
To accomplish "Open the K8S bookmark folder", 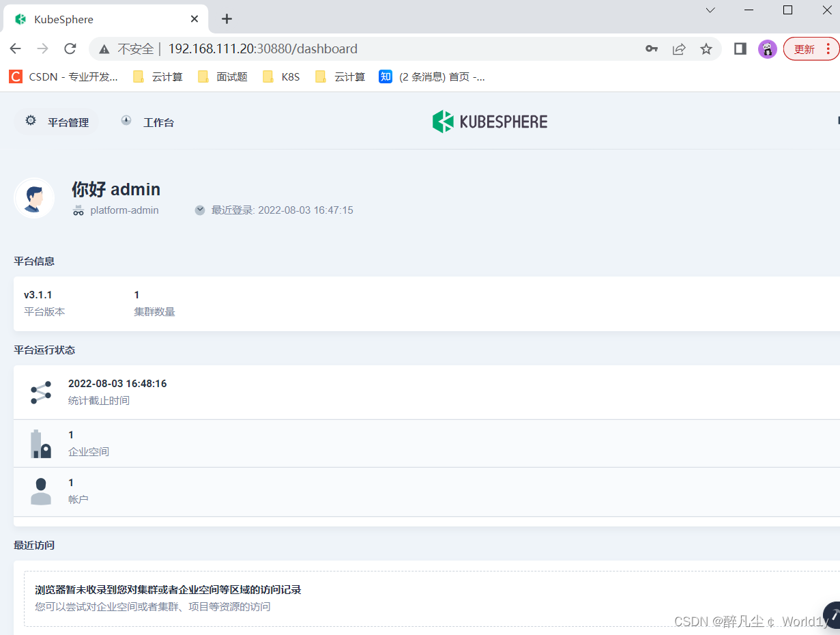I will (x=281, y=77).
